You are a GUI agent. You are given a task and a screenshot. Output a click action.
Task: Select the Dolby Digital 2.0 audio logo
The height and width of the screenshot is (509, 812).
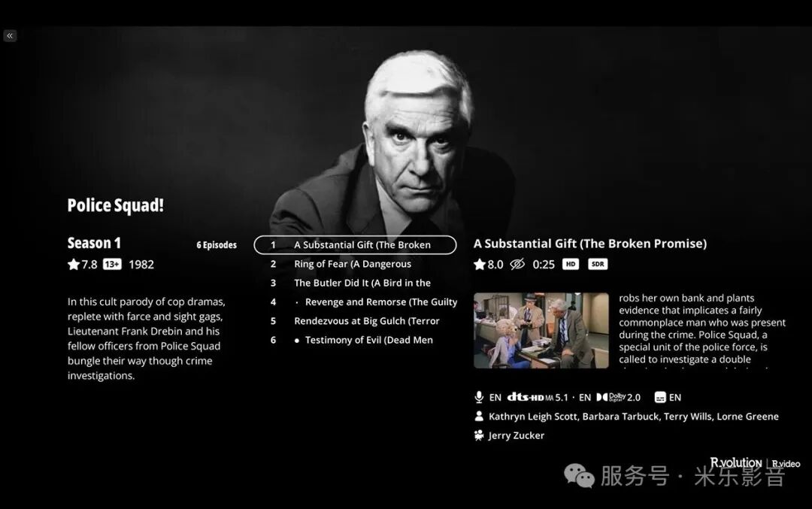[x=618, y=397]
